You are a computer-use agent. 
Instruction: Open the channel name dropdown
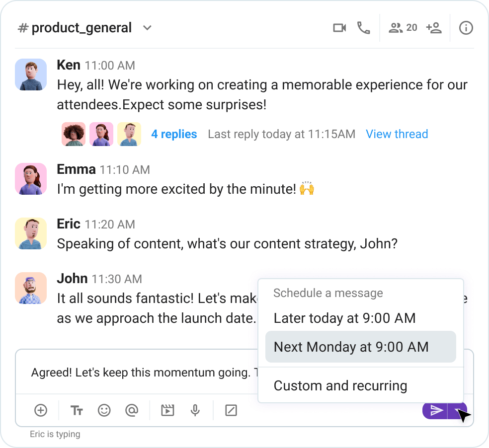point(147,28)
